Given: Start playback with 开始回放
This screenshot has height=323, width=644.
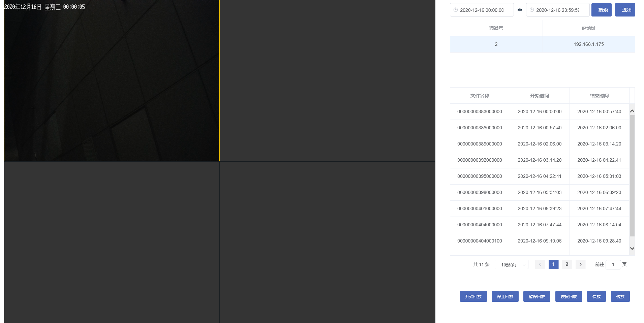Looking at the screenshot, I should [x=473, y=296].
